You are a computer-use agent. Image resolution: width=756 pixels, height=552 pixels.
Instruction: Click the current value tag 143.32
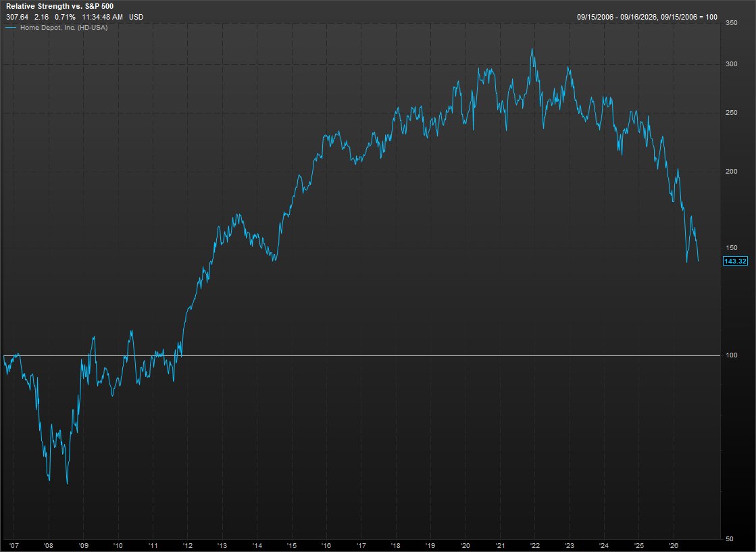pos(735,261)
